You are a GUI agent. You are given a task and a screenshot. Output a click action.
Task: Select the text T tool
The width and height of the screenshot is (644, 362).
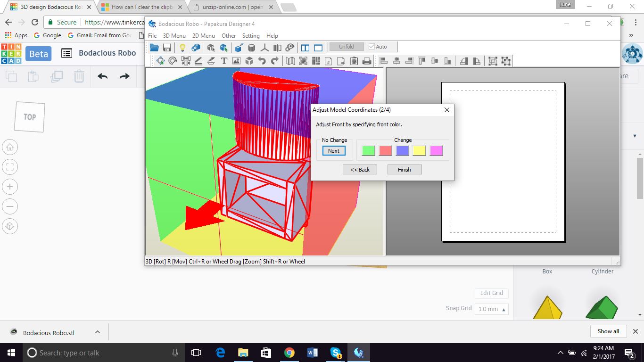click(x=223, y=61)
